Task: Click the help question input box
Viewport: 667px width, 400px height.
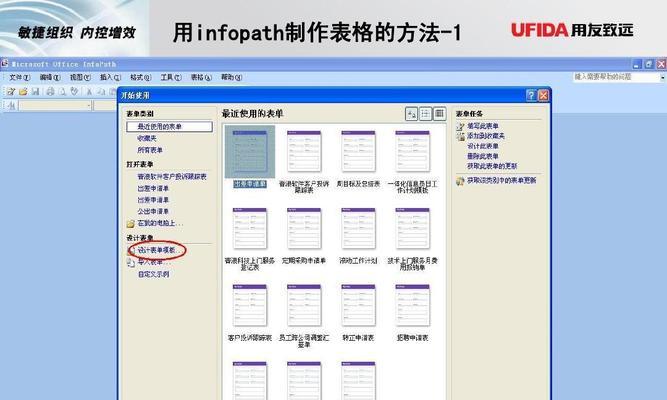Action: click(616, 77)
